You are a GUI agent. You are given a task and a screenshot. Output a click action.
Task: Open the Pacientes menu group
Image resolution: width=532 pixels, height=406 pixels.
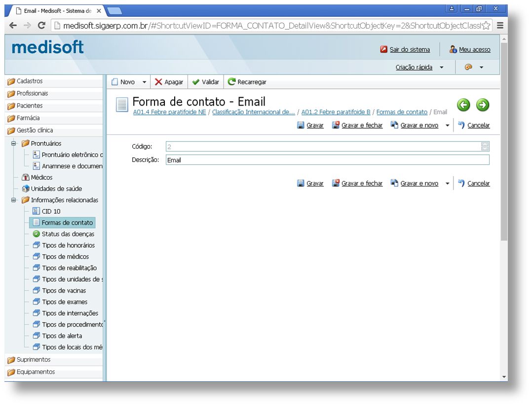[x=54, y=106]
